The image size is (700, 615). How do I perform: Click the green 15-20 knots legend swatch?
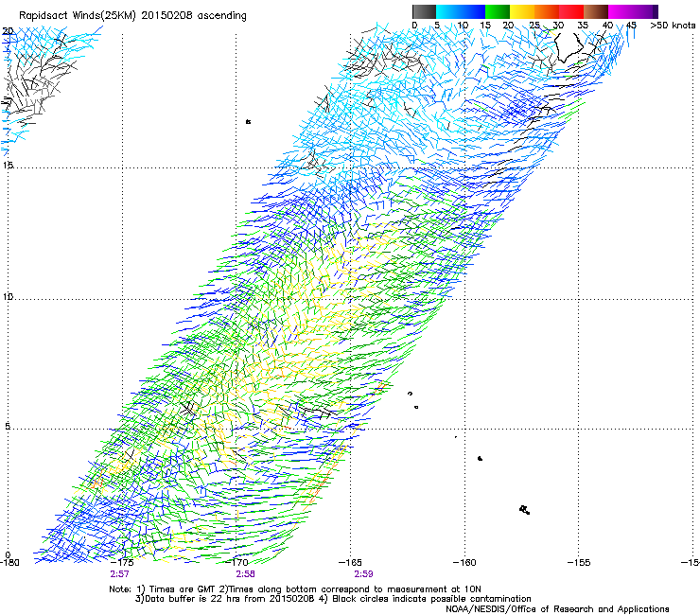(498, 11)
